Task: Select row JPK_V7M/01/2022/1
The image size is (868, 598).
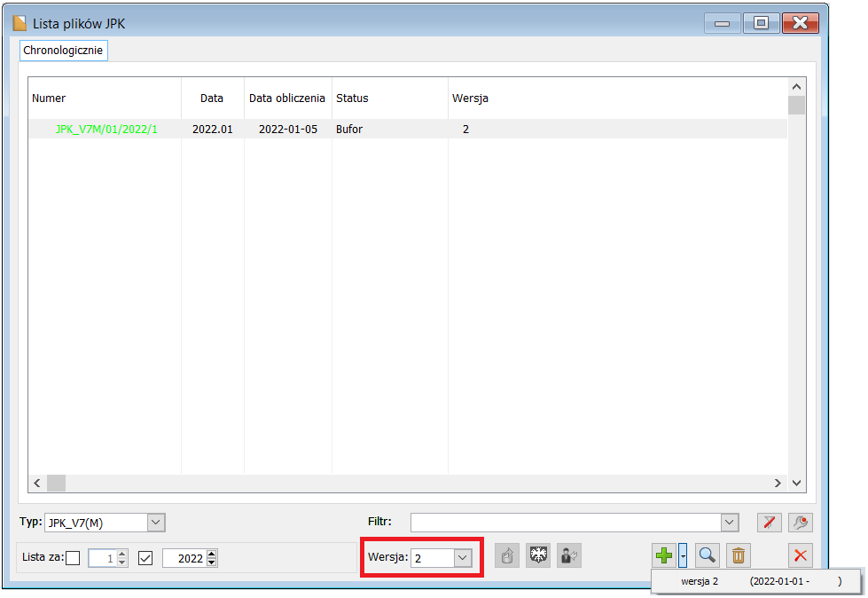Action: (408, 129)
